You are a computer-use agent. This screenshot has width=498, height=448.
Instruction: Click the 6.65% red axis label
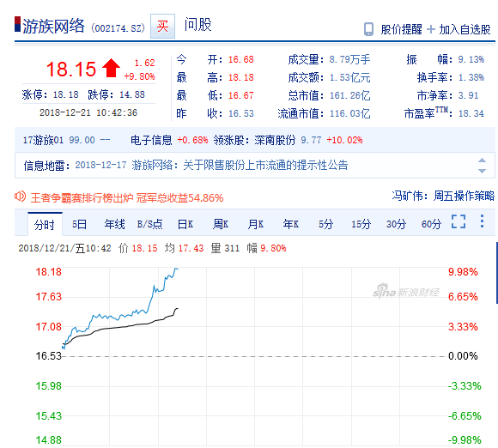coord(463,297)
